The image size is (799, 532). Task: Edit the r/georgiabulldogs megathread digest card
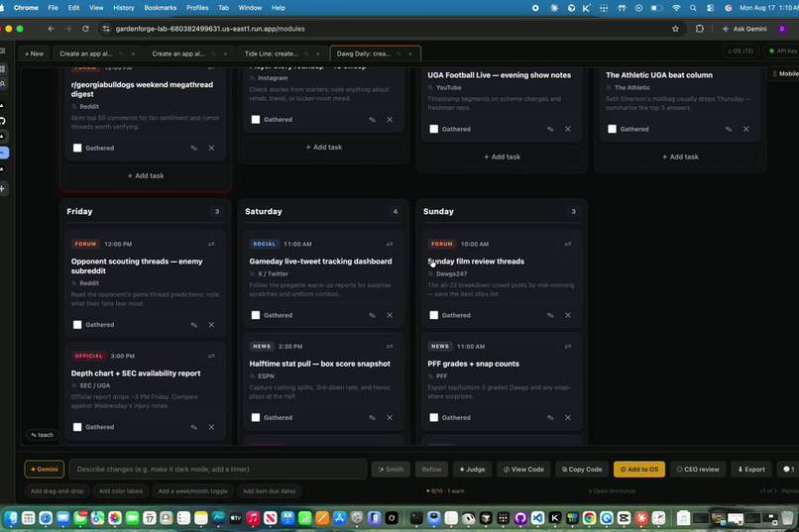tap(194, 149)
